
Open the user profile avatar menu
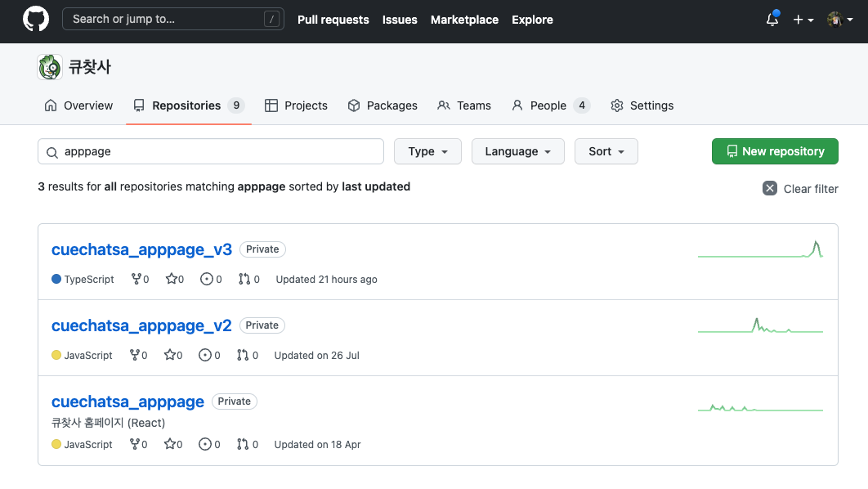tap(839, 20)
